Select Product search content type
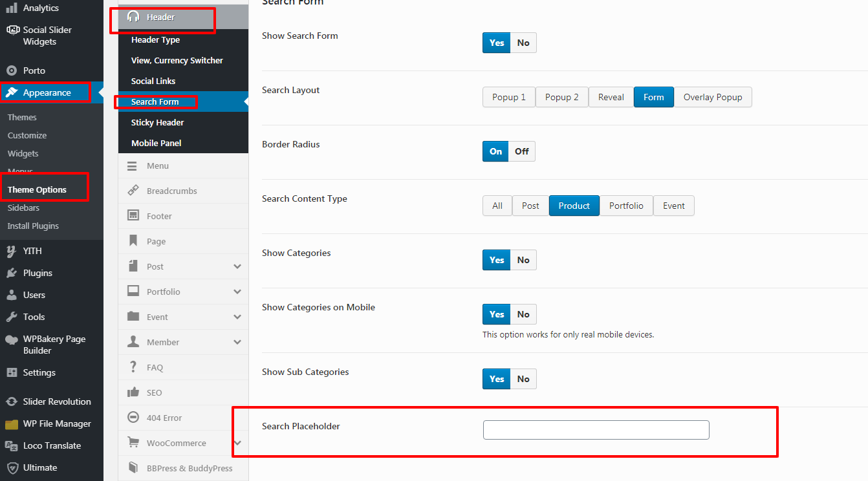Image resolution: width=868 pixels, height=481 pixels. coord(574,206)
